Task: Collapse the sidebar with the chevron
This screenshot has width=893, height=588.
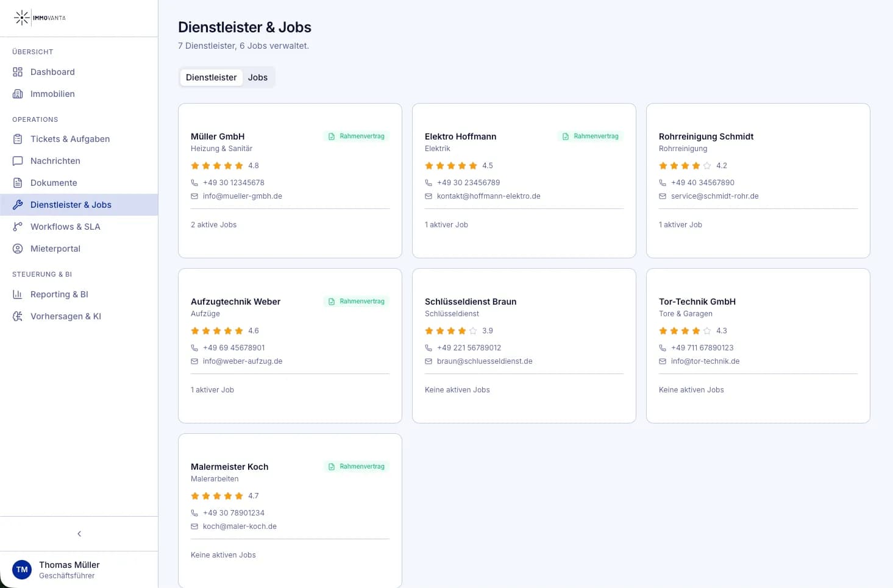Action: click(x=79, y=533)
